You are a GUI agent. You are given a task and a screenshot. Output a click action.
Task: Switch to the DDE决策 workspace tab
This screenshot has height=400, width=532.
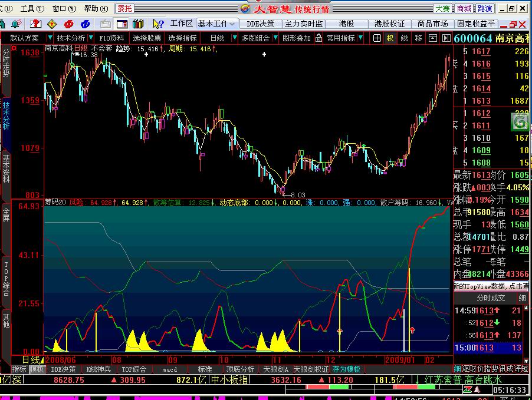point(260,24)
